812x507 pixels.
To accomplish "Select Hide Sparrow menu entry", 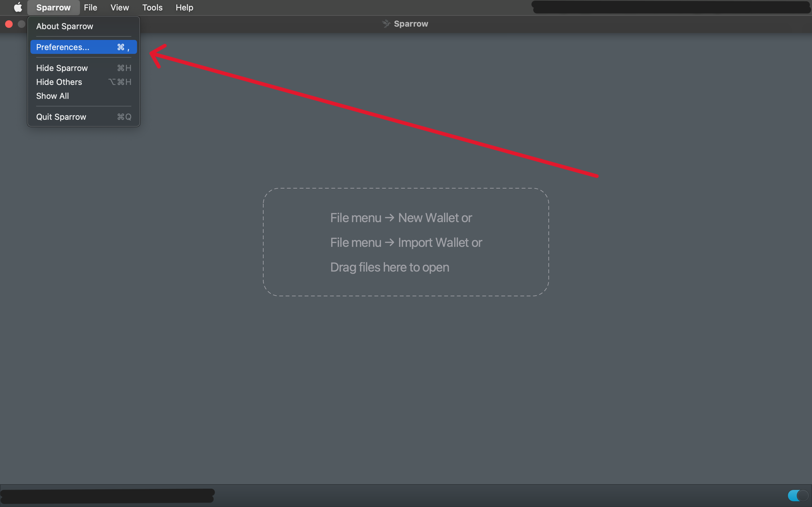I will point(62,68).
